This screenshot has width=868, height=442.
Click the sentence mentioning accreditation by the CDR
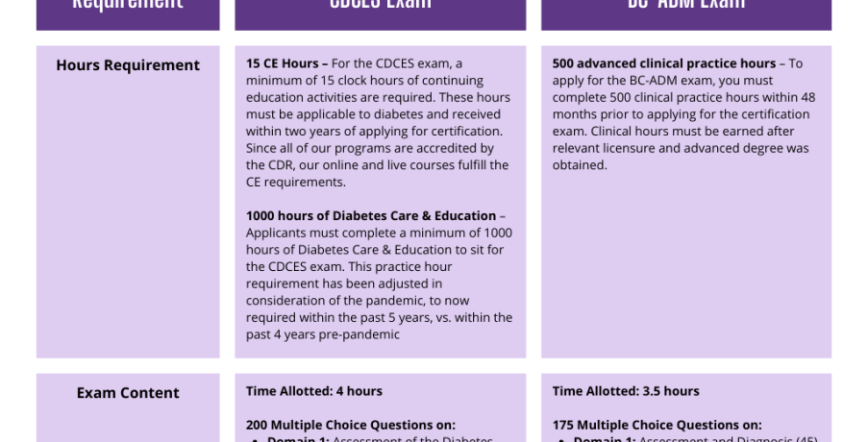coord(370,149)
